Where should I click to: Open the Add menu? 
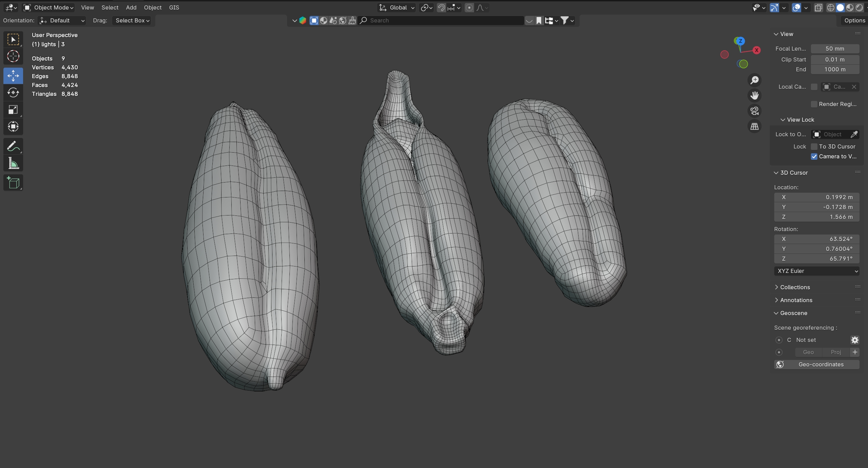click(131, 7)
